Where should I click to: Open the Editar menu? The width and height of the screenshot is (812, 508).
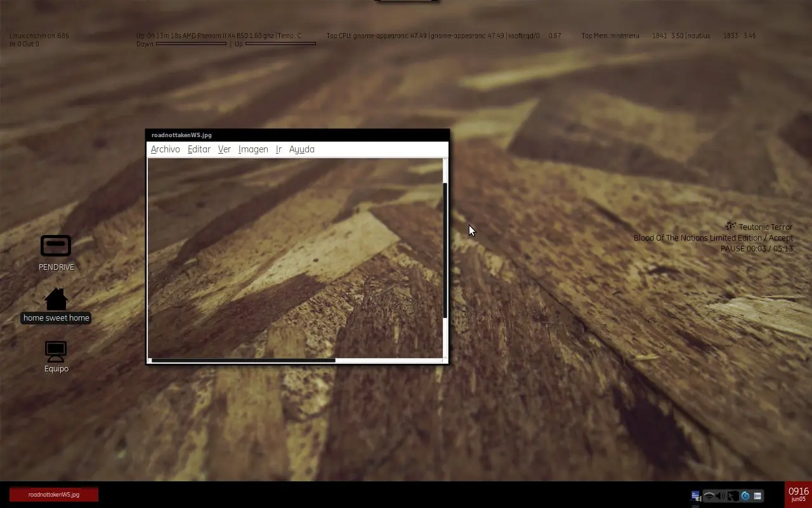tap(199, 149)
